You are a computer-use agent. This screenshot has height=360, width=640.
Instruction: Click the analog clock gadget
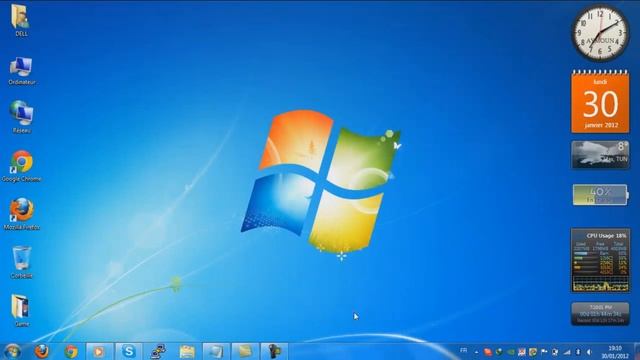pos(600,33)
